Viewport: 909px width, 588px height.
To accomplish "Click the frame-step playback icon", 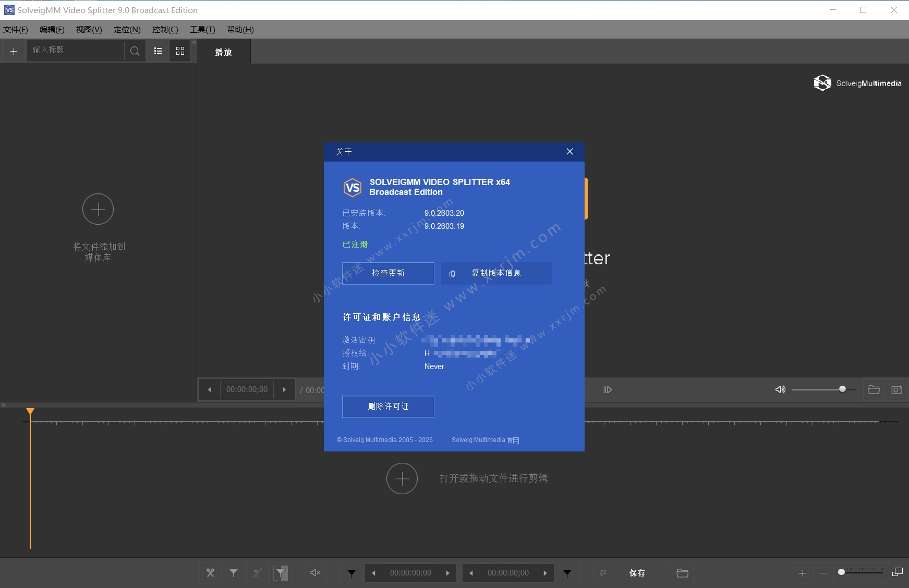I will (x=607, y=389).
